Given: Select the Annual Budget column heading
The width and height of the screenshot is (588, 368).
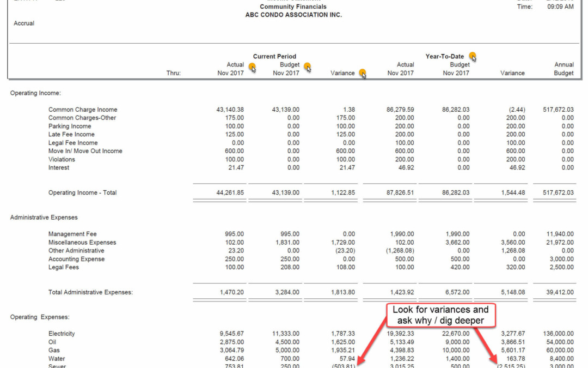Looking at the screenshot, I should point(563,69).
